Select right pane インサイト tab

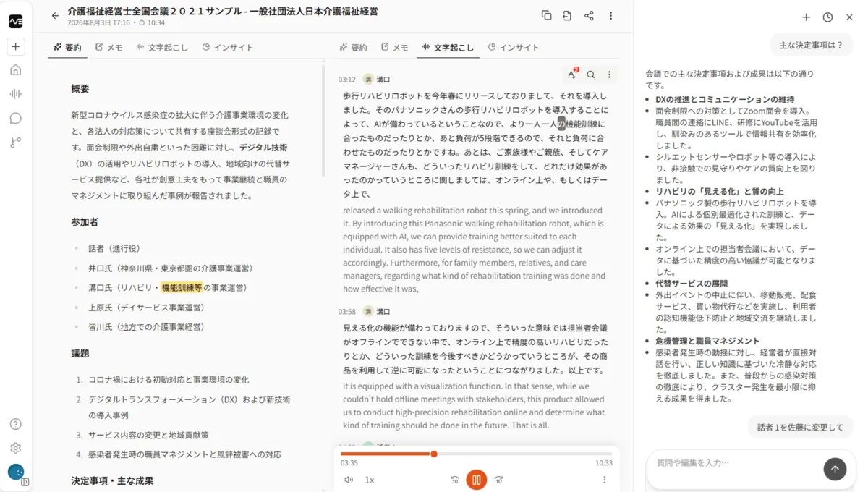tap(514, 48)
